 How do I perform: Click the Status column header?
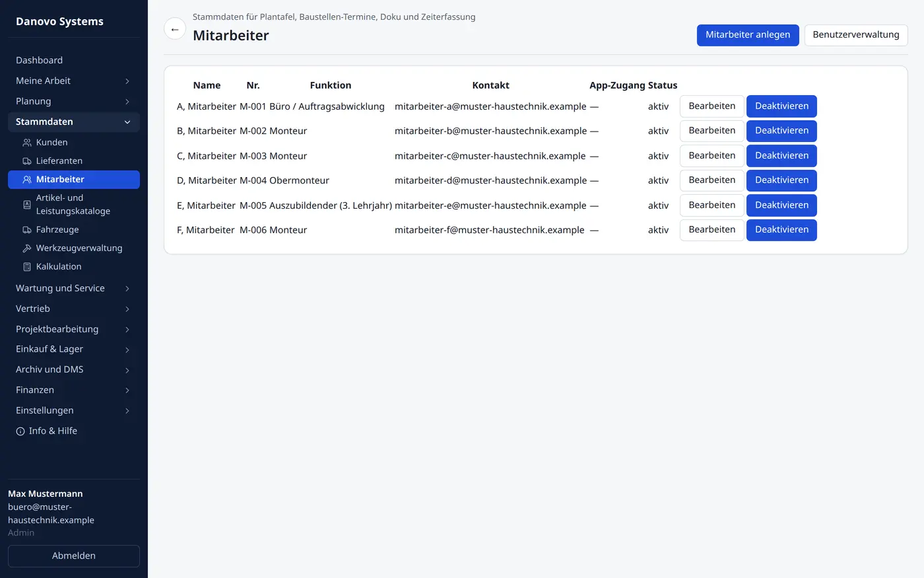(663, 85)
